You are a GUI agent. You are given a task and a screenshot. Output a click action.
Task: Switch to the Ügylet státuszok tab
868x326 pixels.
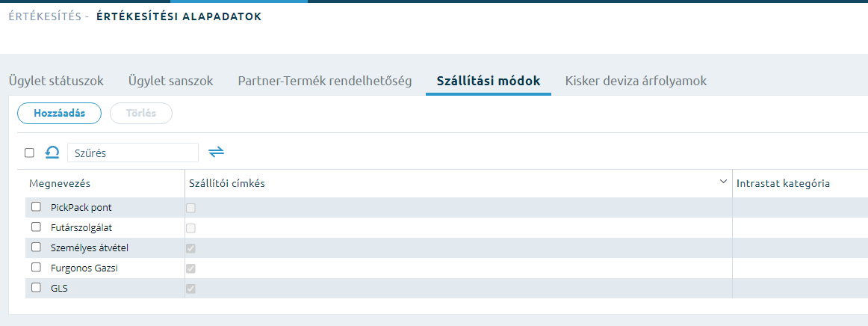click(56, 81)
